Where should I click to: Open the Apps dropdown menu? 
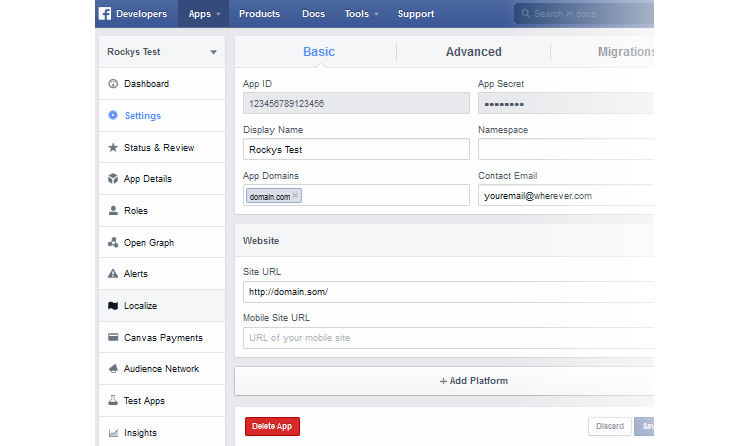point(204,14)
